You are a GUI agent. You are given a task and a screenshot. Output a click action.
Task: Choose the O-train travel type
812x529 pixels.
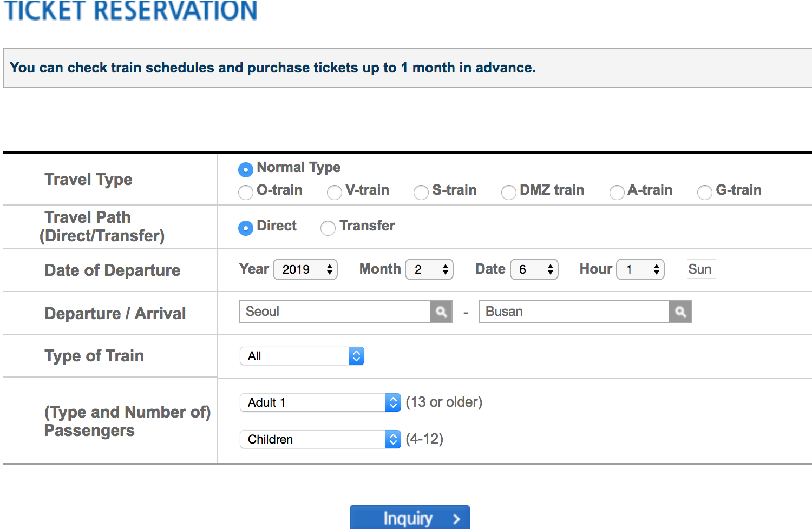pyautogui.click(x=246, y=193)
